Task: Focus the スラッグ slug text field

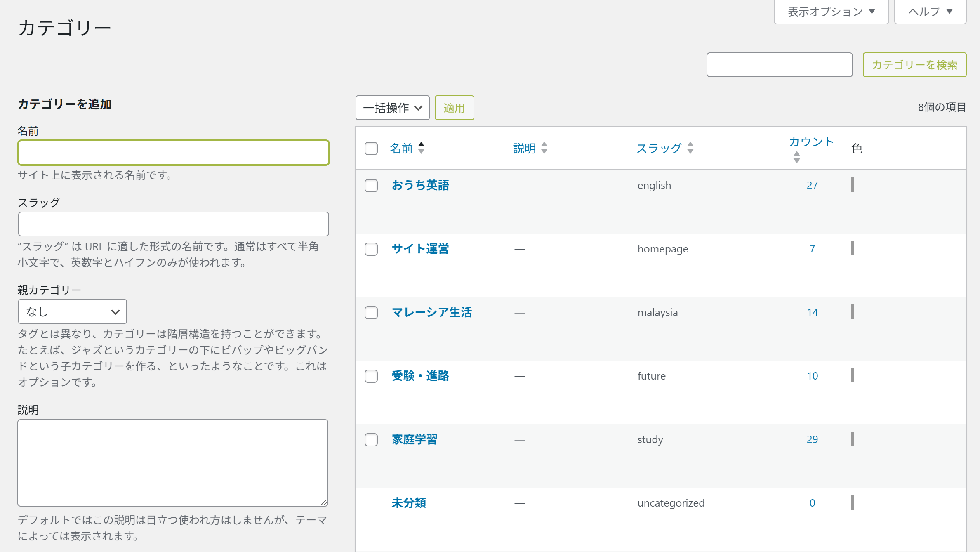Action: (x=173, y=224)
